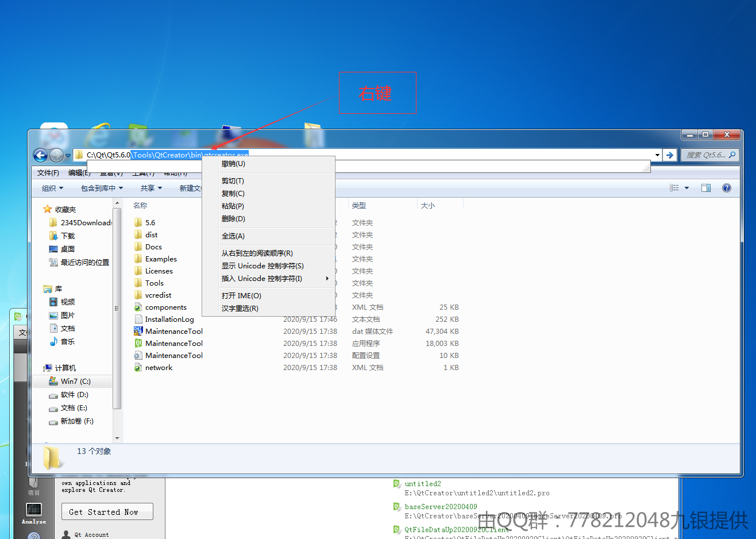This screenshot has height=539, width=756.
Task: Select 汉字重选(R) menu entry
Action: click(268, 309)
